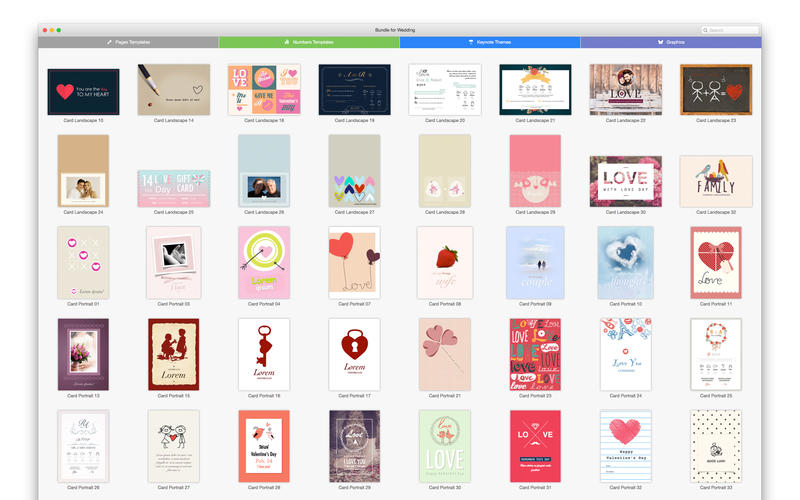Viewport: 800px width, 500px height.
Task: Select Card Portrait 13 purple flowers template
Action: tap(83, 355)
